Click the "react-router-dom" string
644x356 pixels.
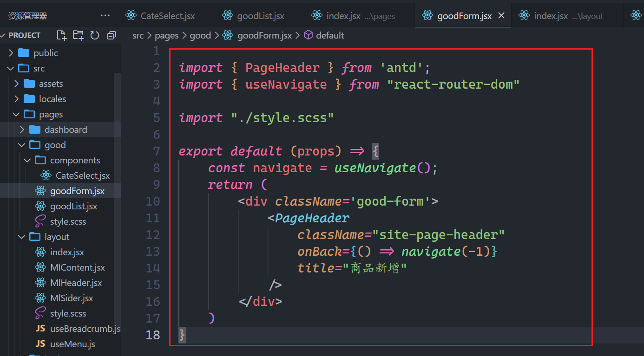tap(453, 84)
